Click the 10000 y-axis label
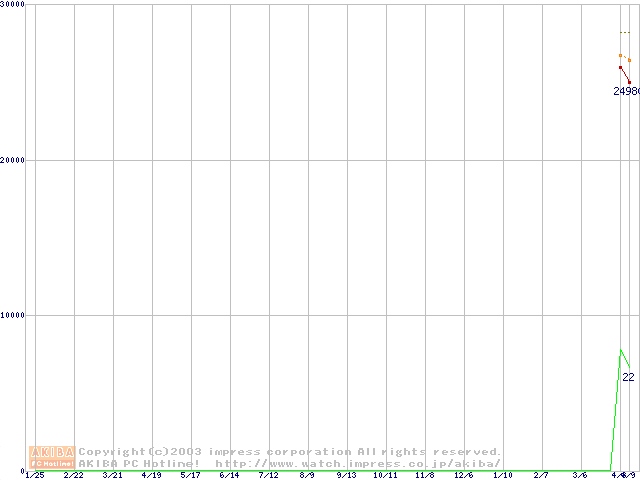The image size is (640, 480). point(13,315)
